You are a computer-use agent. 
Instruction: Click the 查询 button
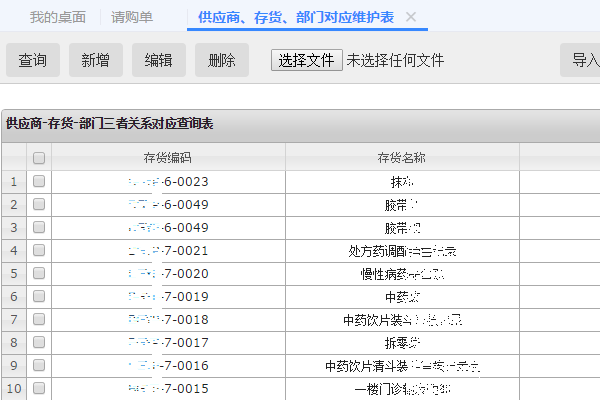(33, 60)
